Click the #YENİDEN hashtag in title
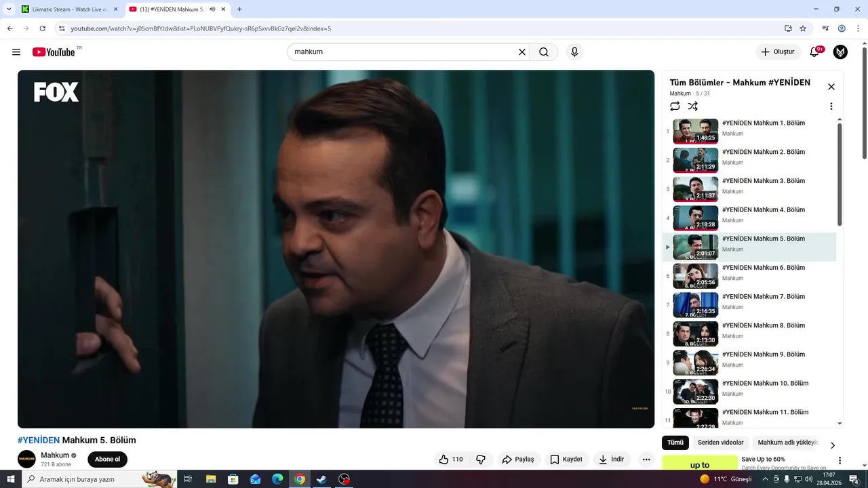Viewport: 868px width, 488px height. click(x=39, y=440)
